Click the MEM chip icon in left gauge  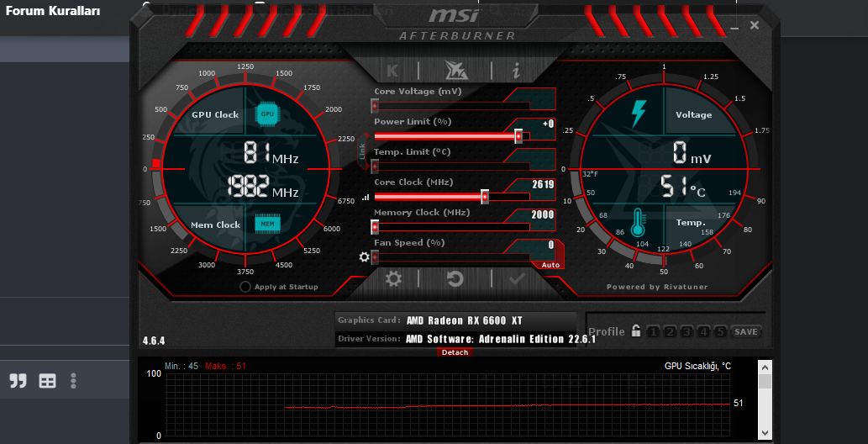click(x=267, y=224)
